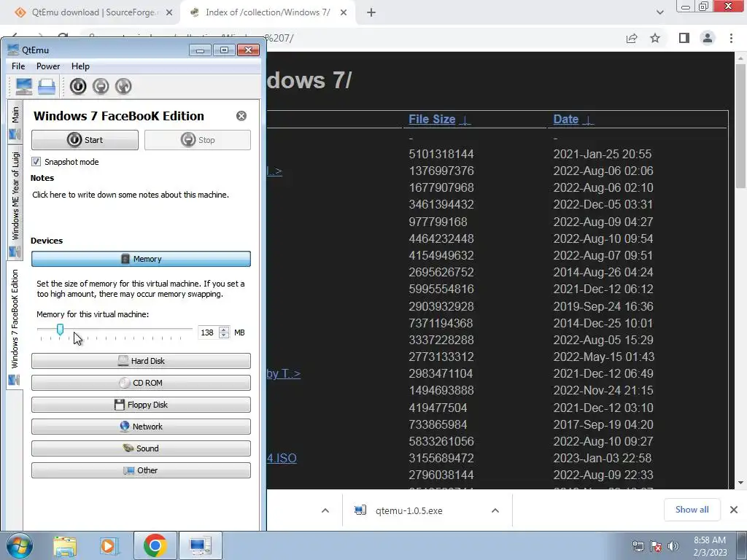Click the power start toolbar icon
The image size is (747, 560).
click(x=78, y=86)
